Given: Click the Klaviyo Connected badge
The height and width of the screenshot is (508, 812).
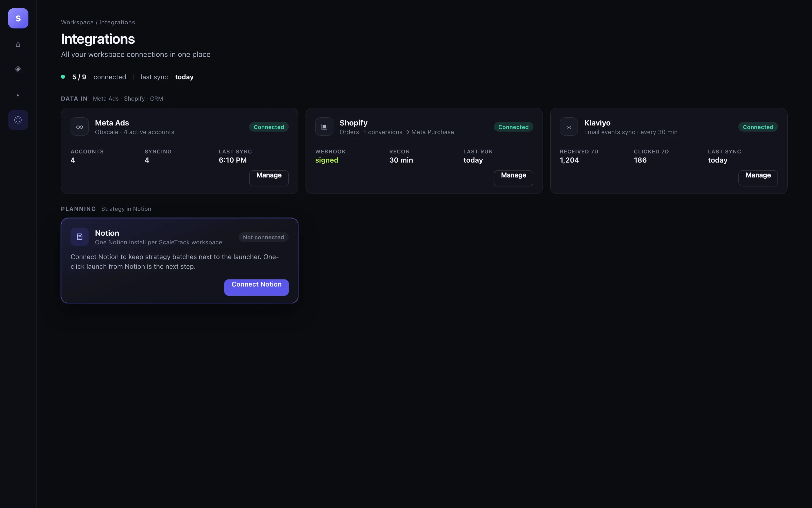Looking at the screenshot, I should pyautogui.click(x=758, y=127).
